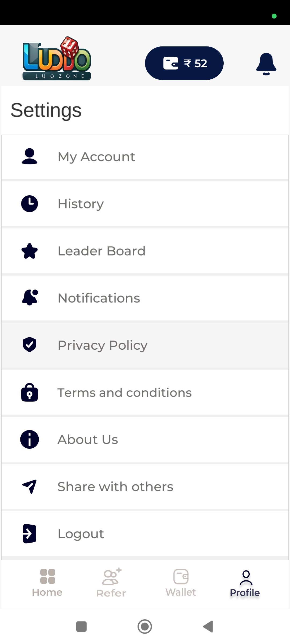Open wallet balance showing ₹ 52
This screenshot has width=290, height=644.
tap(184, 63)
